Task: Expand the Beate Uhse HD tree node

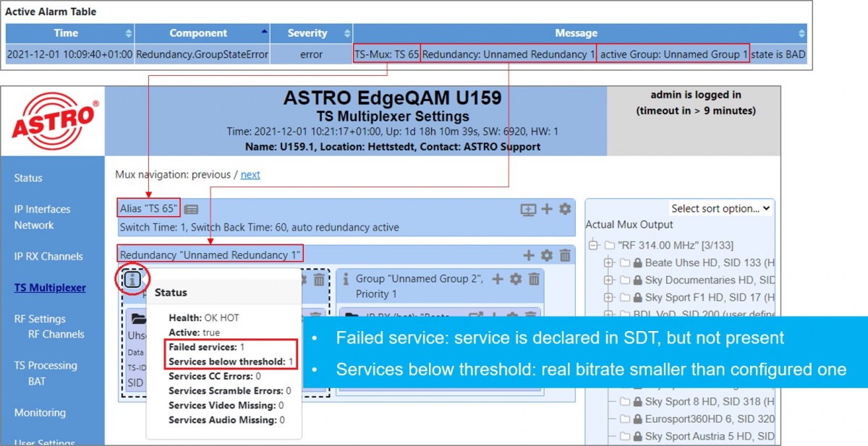Action: [x=608, y=263]
